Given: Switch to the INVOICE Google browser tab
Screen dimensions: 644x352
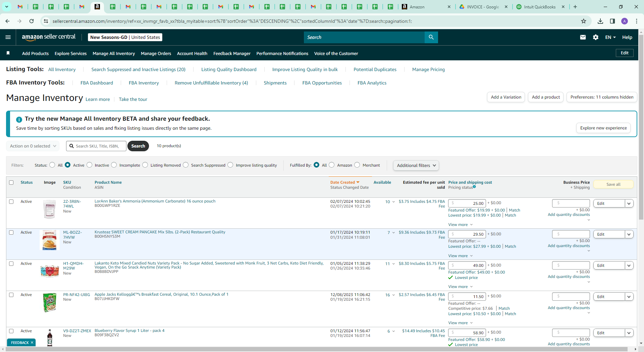Looking at the screenshot, I should coord(483,7).
